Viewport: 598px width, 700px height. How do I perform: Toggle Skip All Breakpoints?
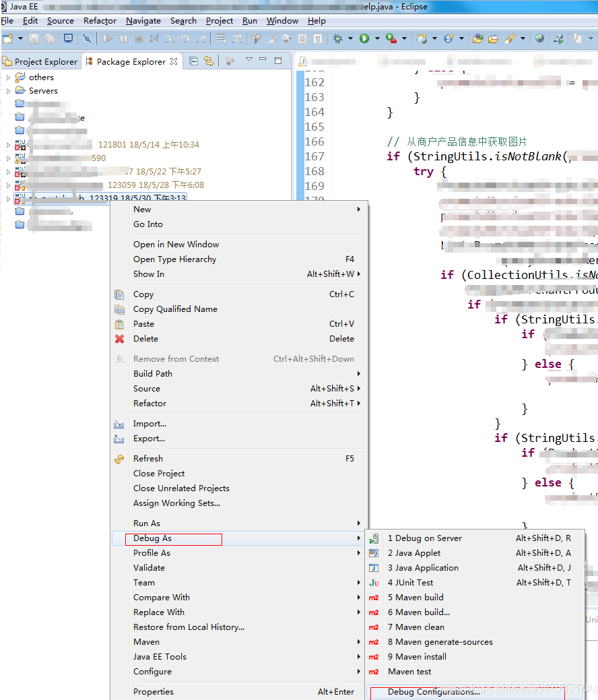87,39
